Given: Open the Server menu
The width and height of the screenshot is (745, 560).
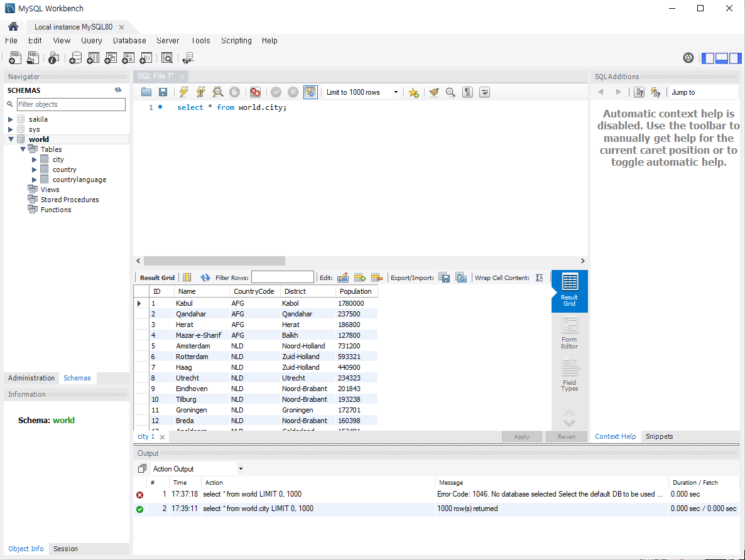Looking at the screenshot, I should coord(168,40).
